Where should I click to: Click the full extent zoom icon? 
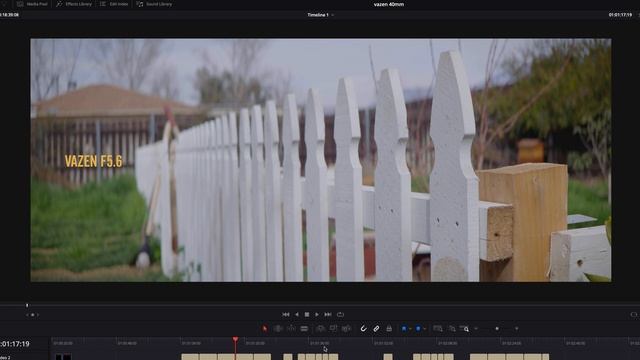[438, 329]
